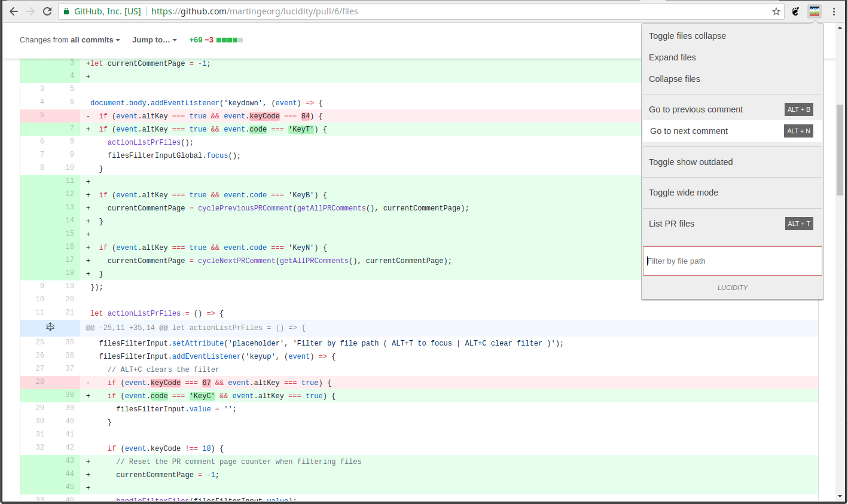Open the 'Jump to…' dropdown
Viewport: 848px width, 504px height.
(x=154, y=40)
